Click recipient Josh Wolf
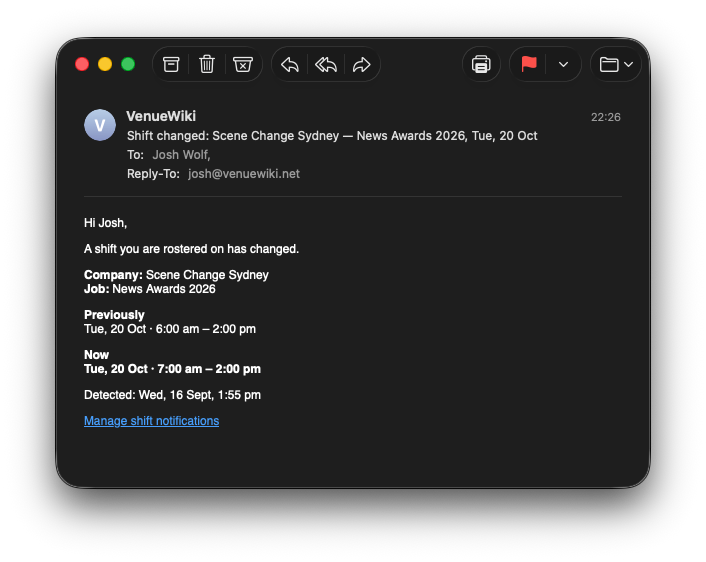 point(181,155)
